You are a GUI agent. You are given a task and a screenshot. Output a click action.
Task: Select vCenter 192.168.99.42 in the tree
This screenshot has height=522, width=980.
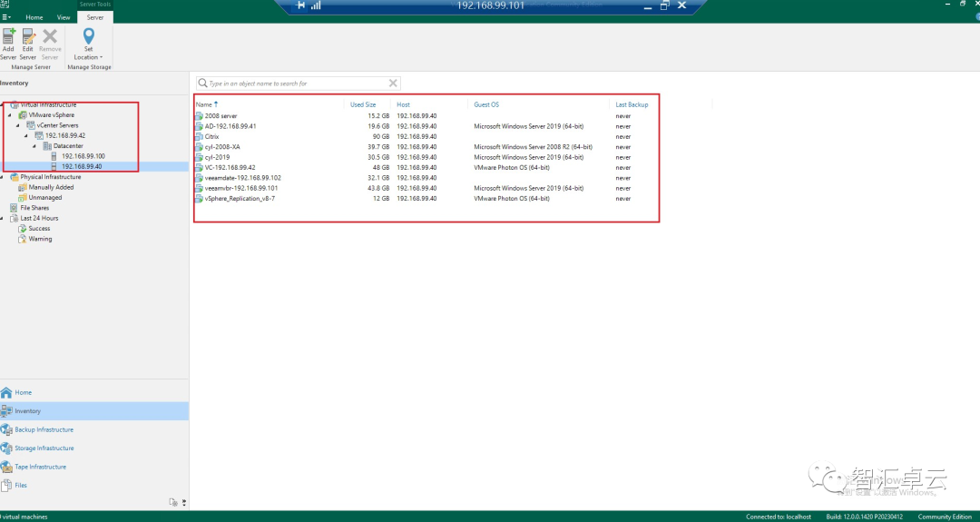pyautogui.click(x=65, y=135)
